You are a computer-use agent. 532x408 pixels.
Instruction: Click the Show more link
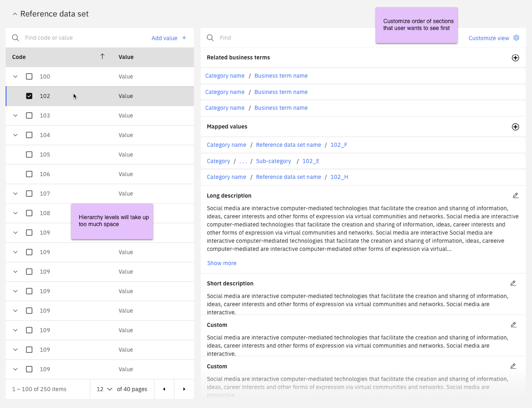click(222, 263)
